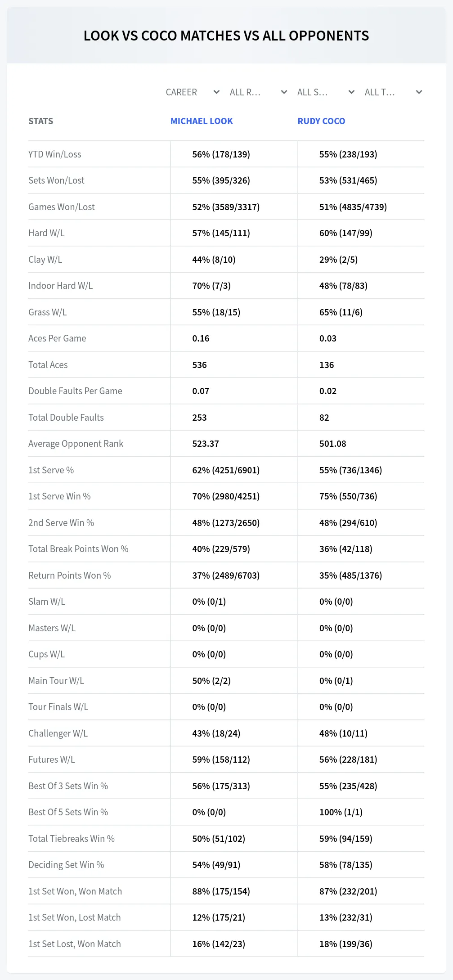Select the YTD Win/Loss row label
This screenshot has height=980, width=453.
[55, 154]
